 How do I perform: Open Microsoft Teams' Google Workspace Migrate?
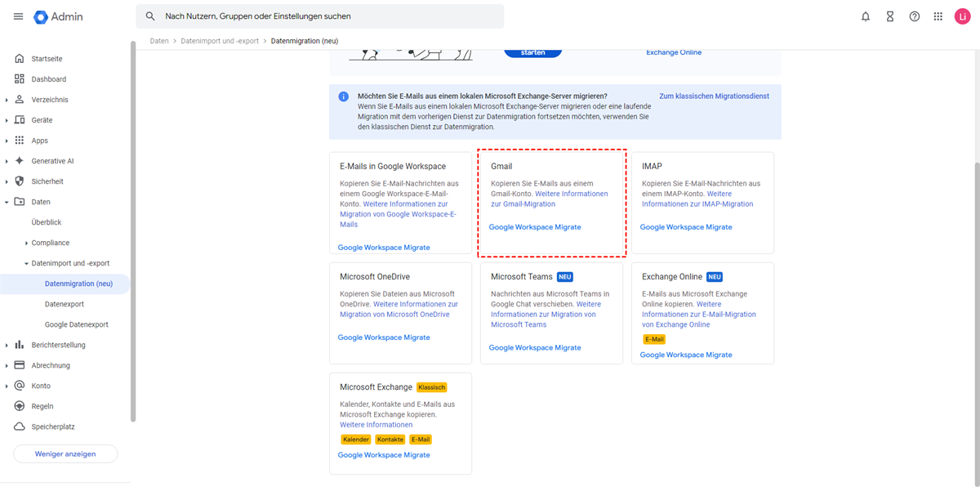point(535,347)
